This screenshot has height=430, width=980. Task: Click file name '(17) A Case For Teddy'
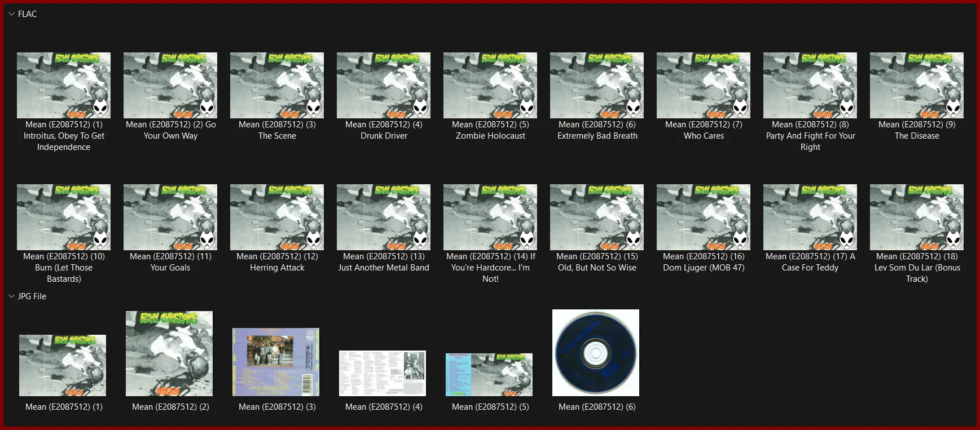(x=810, y=262)
